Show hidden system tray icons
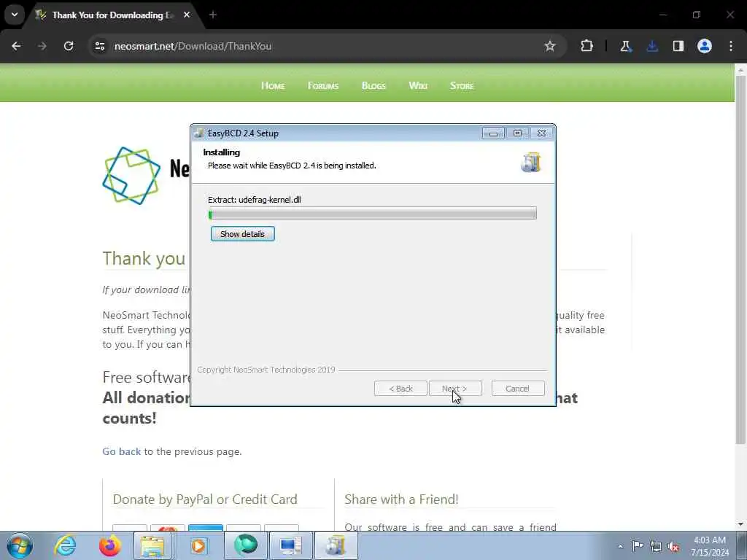 click(x=620, y=547)
